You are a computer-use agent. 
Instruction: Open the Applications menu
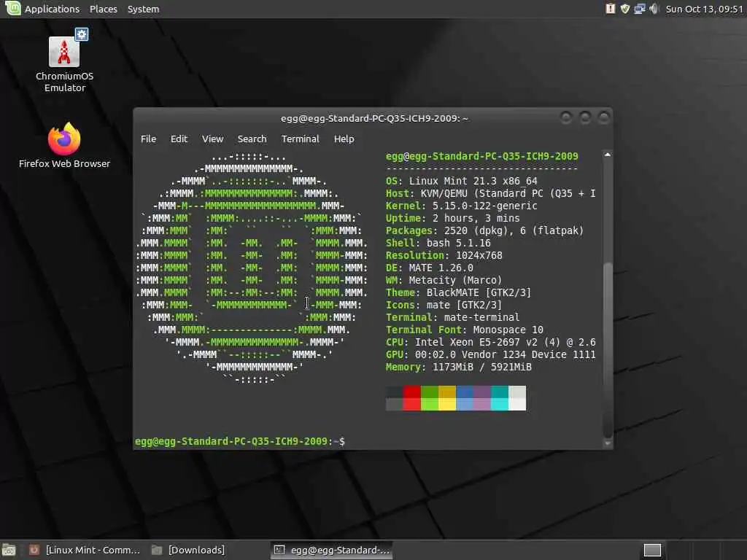pyautogui.click(x=52, y=9)
